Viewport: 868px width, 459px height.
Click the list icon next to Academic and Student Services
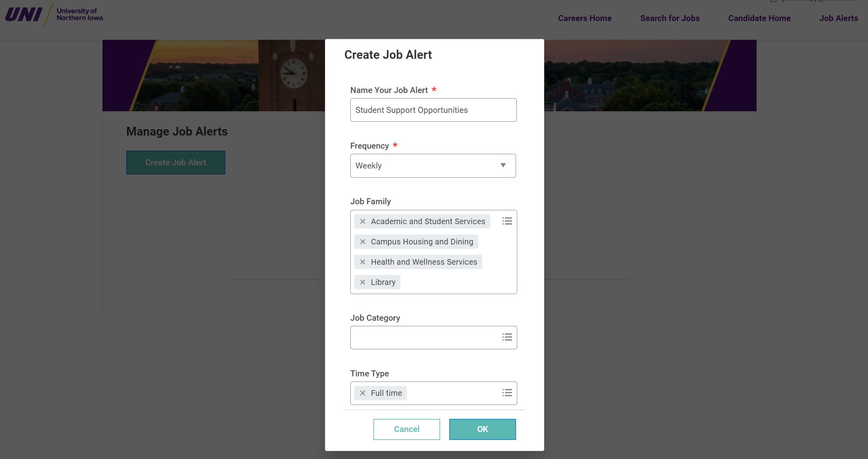(507, 221)
